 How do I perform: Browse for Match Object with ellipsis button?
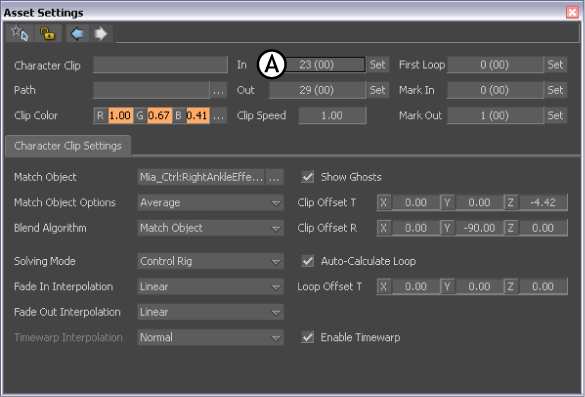tap(274, 177)
